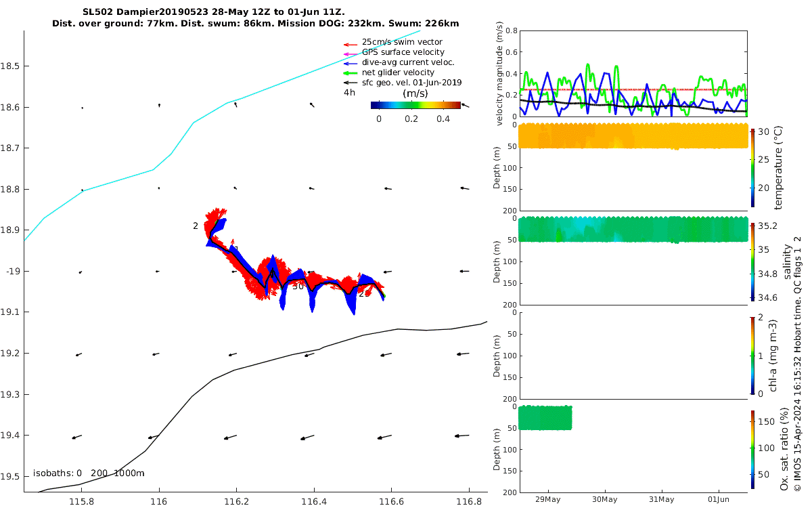Click the '29May' time axis label

point(547,500)
